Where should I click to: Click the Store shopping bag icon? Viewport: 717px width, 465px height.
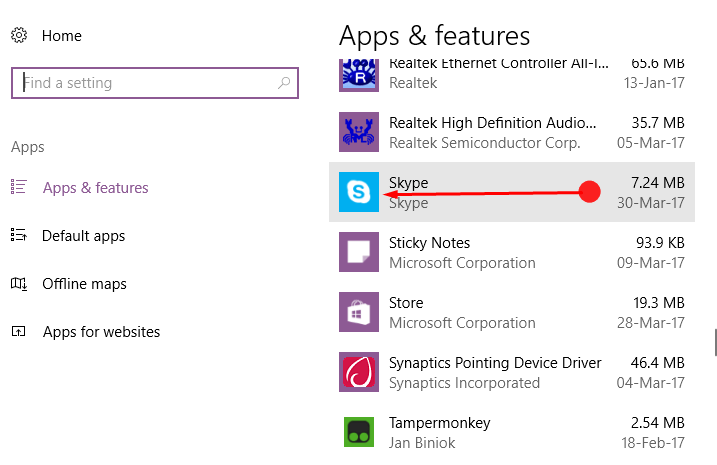click(x=359, y=312)
